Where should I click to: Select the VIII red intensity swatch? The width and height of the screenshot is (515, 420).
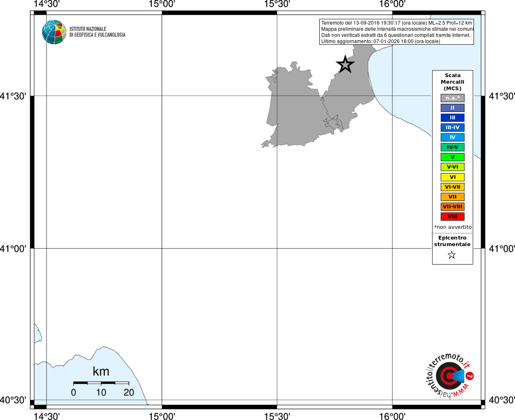click(x=453, y=217)
